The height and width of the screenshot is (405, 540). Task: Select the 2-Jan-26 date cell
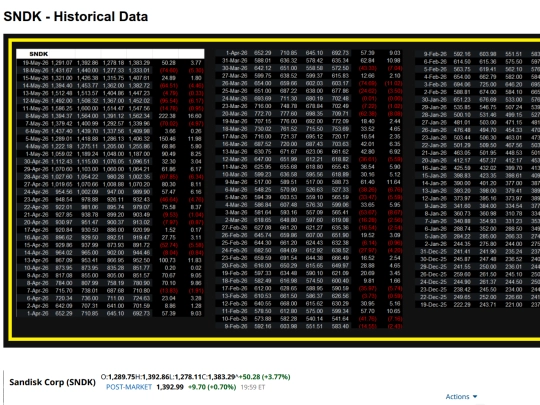click(435, 243)
